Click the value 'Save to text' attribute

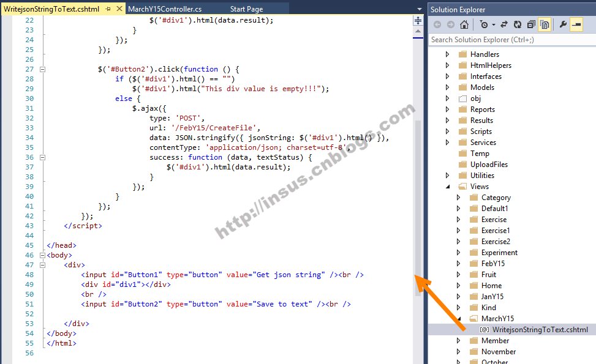(269, 305)
